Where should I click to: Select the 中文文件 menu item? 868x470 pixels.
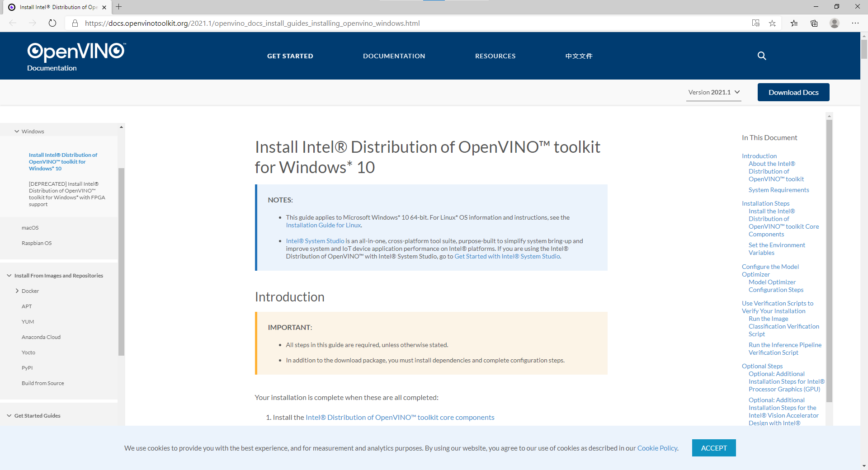579,56
